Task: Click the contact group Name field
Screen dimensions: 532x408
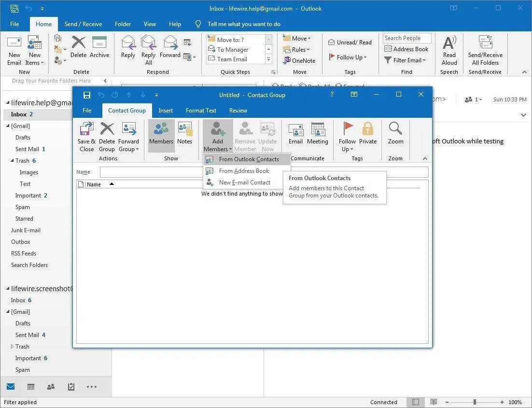Action: pyautogui.click(x=264, y=172)
